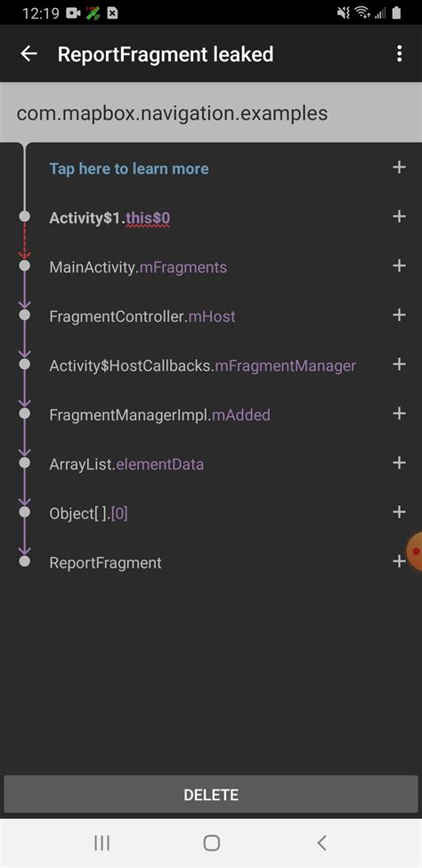This screenshot has width=422, height=868.
Task: Tap the back arrow in header
Action: 28,53
